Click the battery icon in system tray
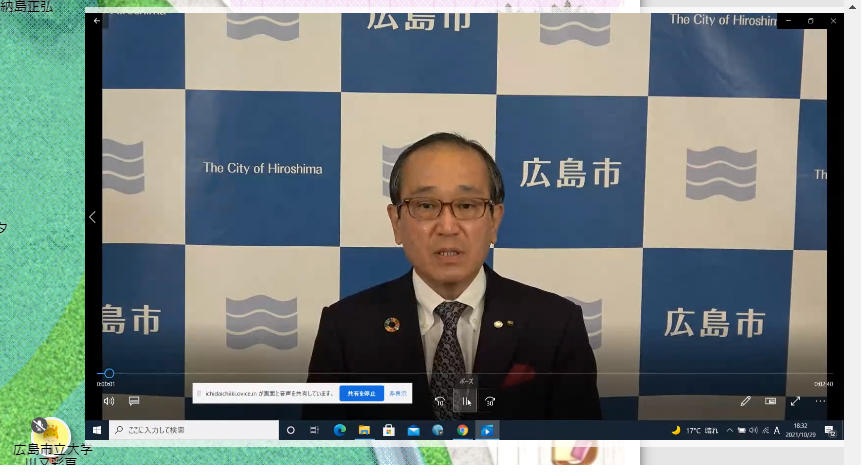This screenshot has width=862, height=476. [742, 430]
